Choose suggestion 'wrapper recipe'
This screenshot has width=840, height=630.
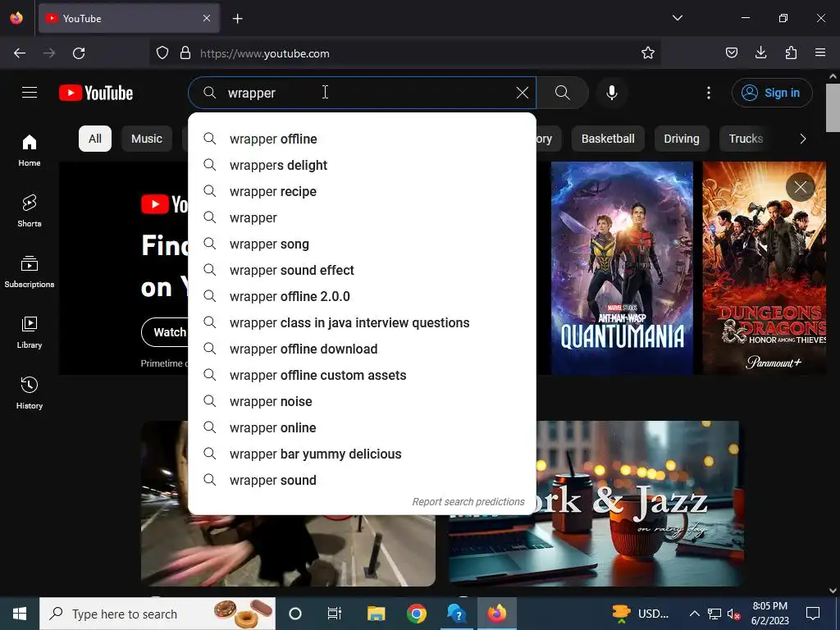coord(362,191)
